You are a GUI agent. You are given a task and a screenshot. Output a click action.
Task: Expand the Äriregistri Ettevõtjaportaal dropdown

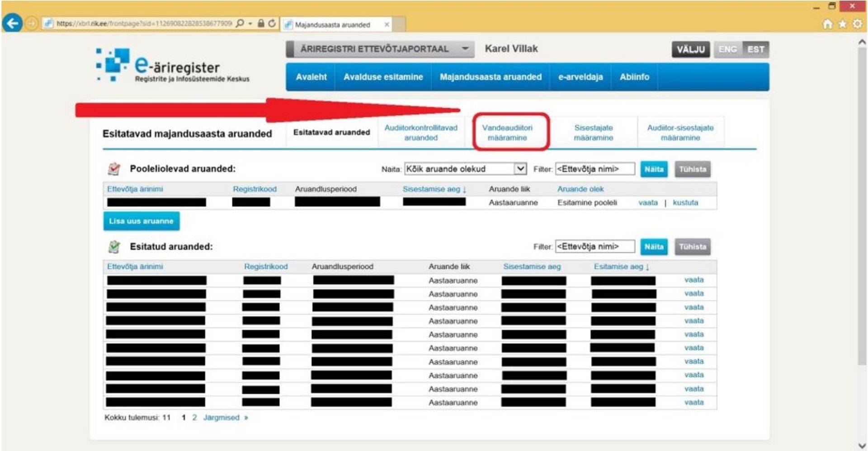pyautogui.click(x=465, y=49)
